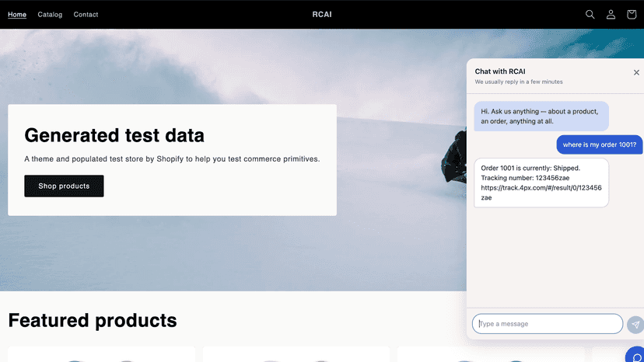
Task: Click 'We usually reply in a few minutes'
Action: (x=519, y=82)
